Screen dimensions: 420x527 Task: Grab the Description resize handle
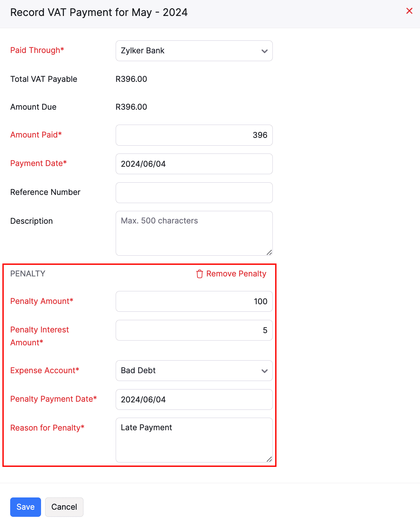[269, 252]
